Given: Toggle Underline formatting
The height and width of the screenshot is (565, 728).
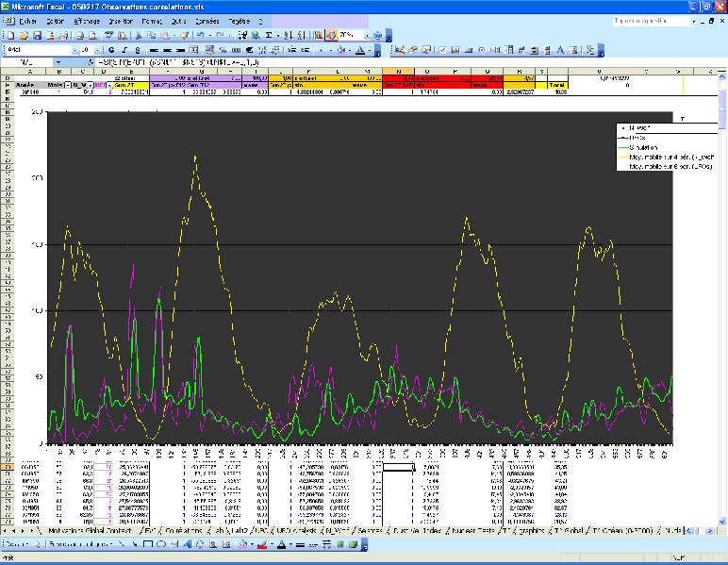Looking at the screenshot, I should [x=136, y=49].
